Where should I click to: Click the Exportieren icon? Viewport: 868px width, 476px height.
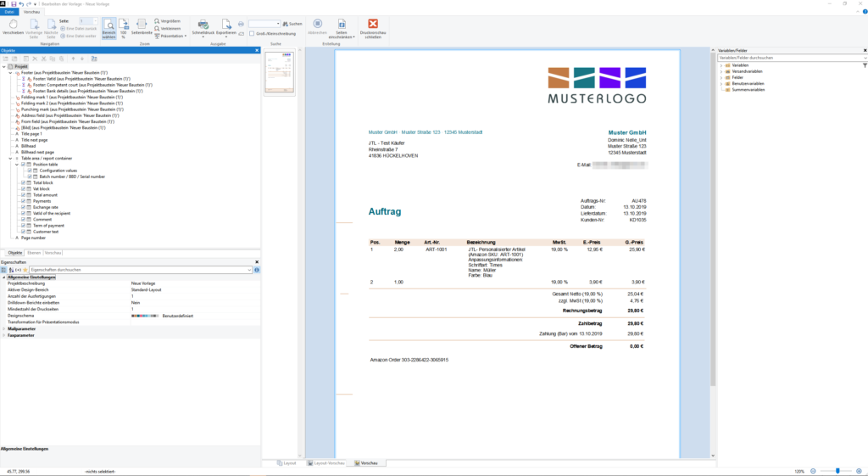pyautogui.click(x=225, y=27)
